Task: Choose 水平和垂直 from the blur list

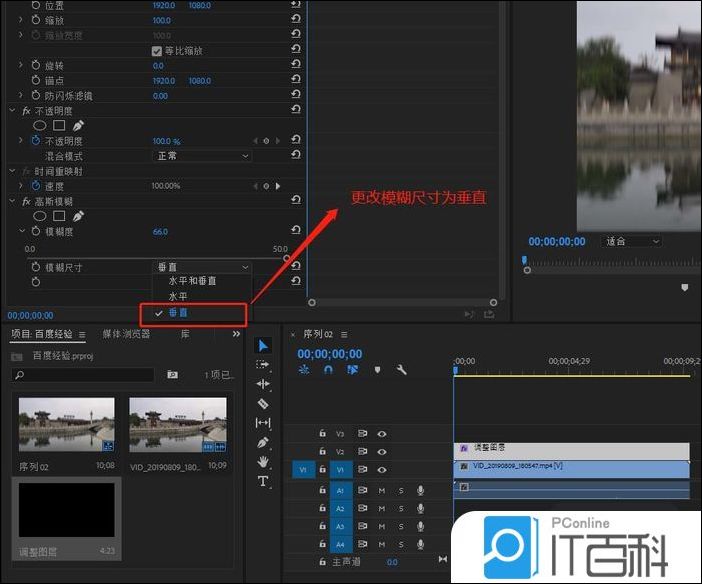Action: [x=192, y=282]
